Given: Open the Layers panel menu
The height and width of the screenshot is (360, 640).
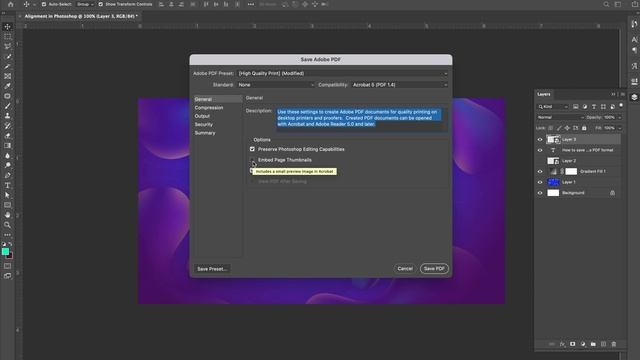Looking at the screenshot, I should coord(622,94).
